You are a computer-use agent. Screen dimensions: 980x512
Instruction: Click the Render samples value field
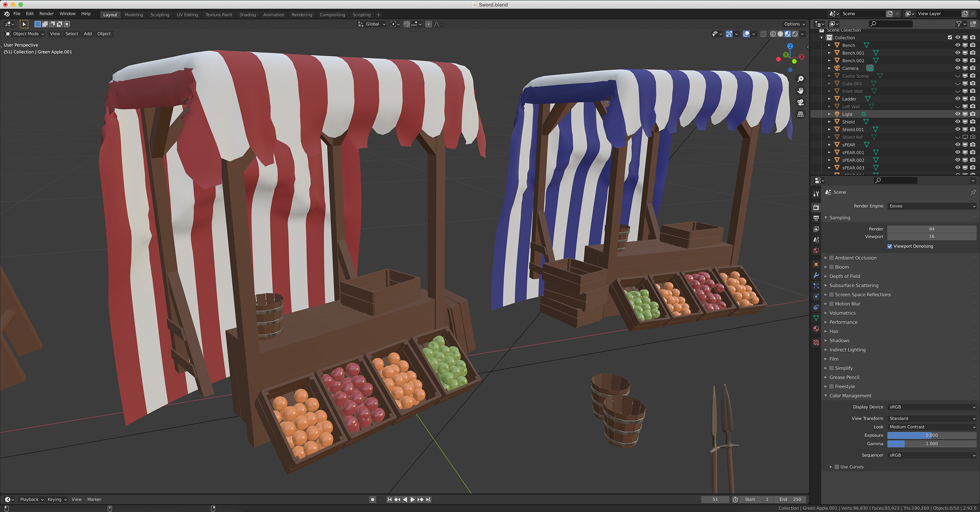[932, 229]
